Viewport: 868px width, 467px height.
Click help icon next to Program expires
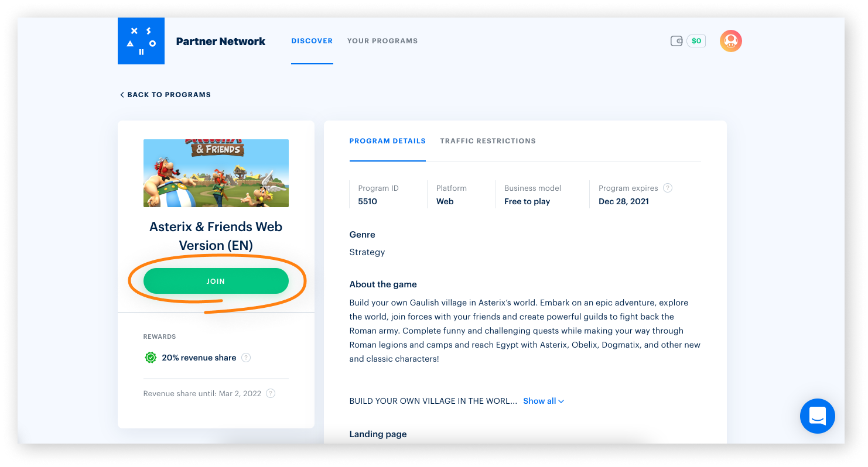pyautogui.click(x=668, y=188)
